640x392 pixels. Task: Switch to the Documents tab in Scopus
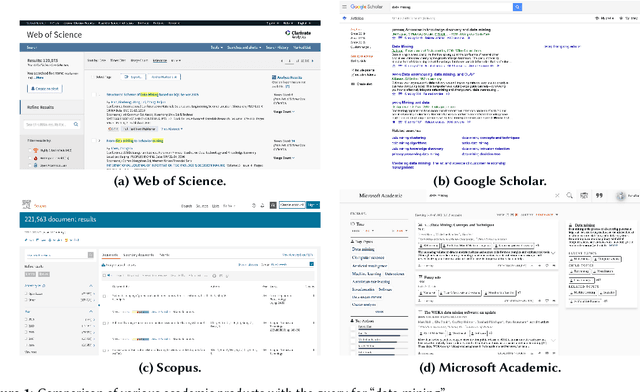[110, 255]
